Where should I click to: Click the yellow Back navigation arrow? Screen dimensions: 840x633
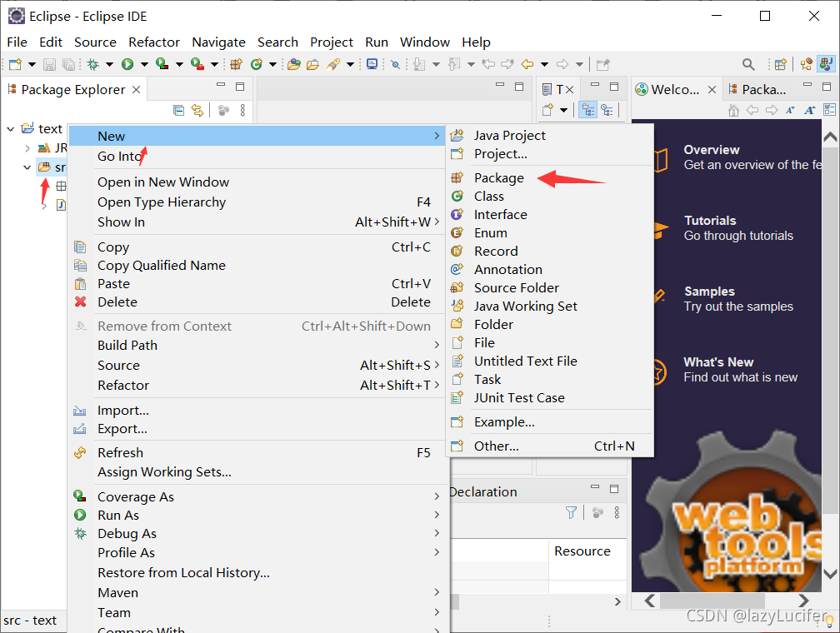527,64
